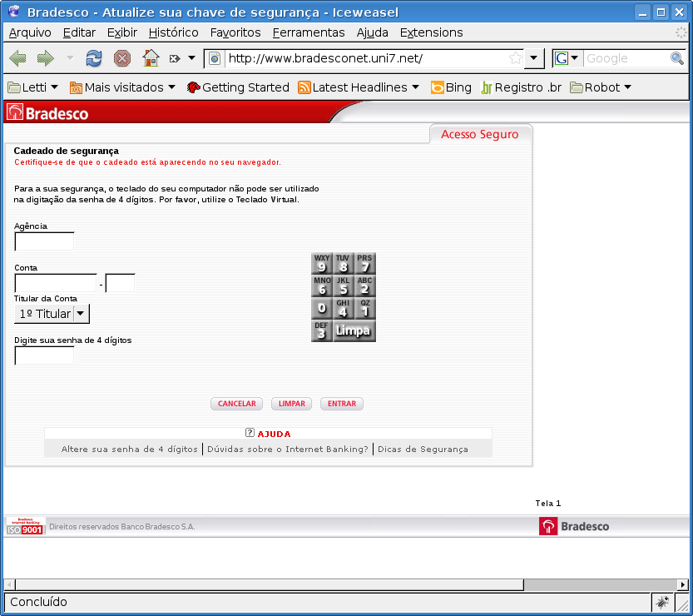The height and width of the screenshot is (616, 693).
Task: Open the Robot bookmarks folder
Action: coord(601,87)
